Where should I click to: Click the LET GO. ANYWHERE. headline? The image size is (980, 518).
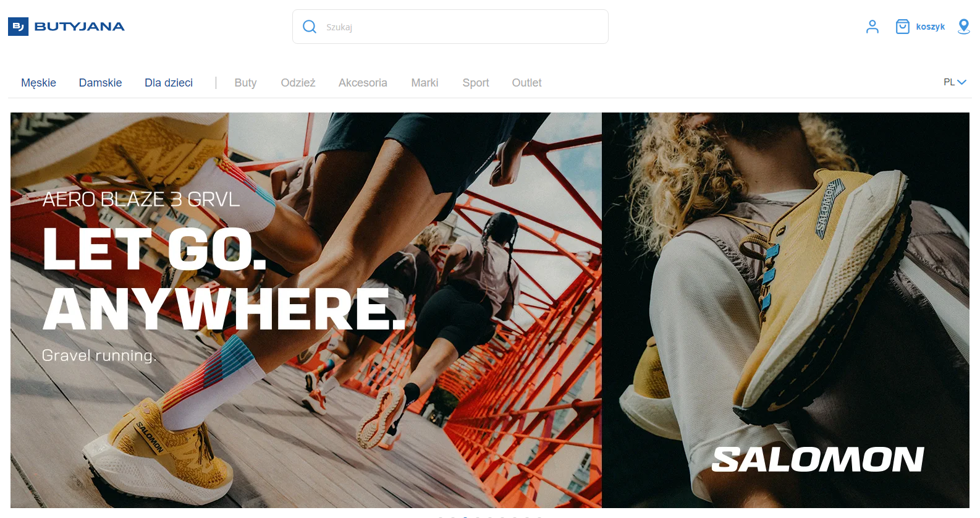224,279
